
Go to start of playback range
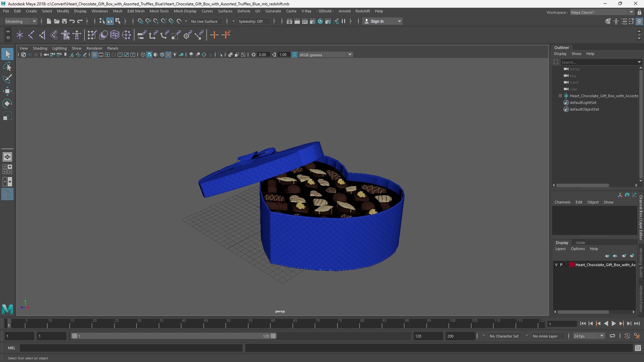pyautogui.click(x=583, y=324)
